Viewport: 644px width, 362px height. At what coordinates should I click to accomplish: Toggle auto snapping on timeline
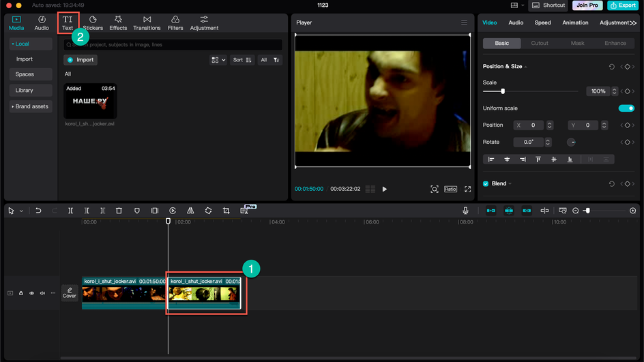tap(508, 211)
